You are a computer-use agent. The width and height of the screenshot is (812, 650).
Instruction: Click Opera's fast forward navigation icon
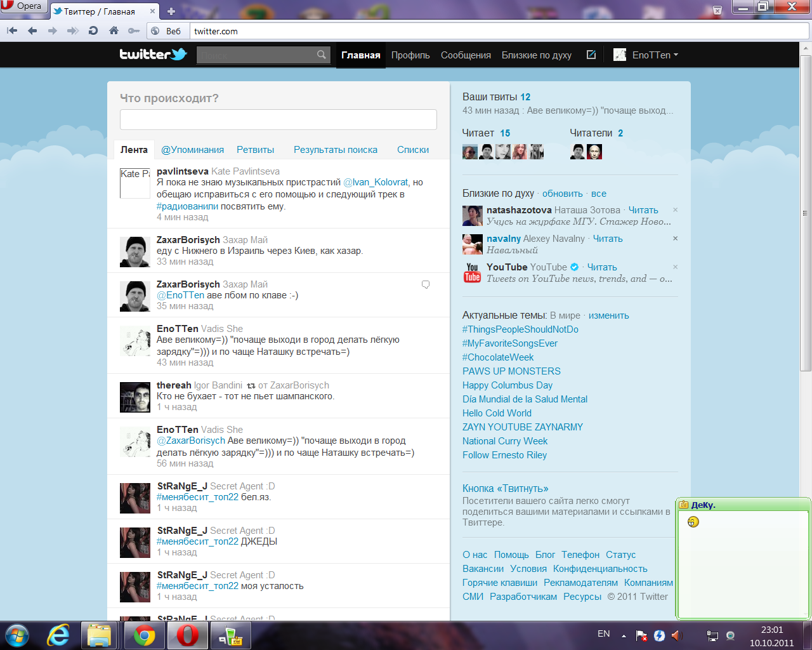tap(73, 30)
